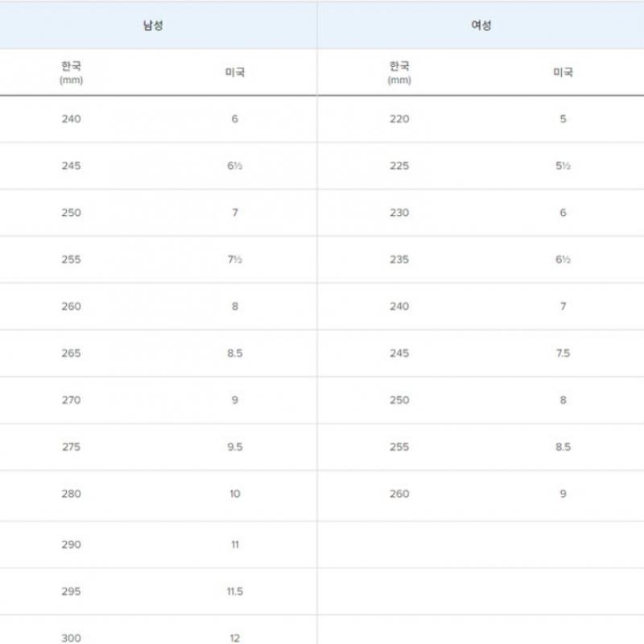Select the 270 mm men's size

(x=72, y=400)
